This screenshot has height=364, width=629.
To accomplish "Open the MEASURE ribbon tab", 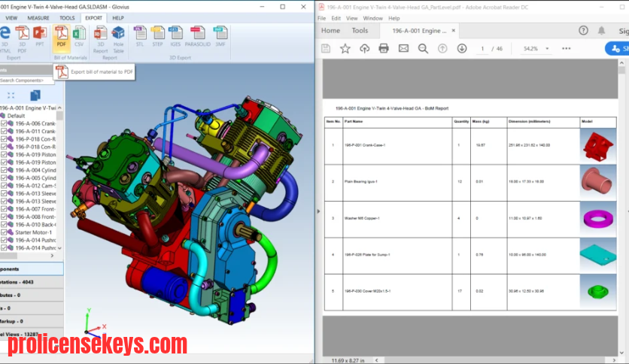I will point(38,18).
